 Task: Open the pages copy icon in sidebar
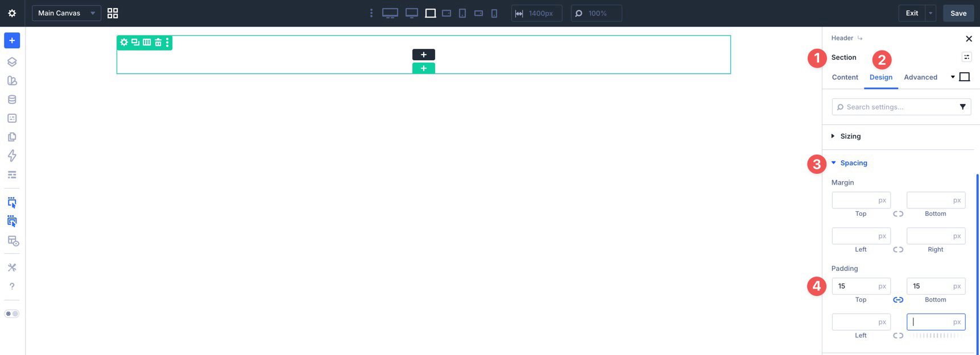pos(12,137)
